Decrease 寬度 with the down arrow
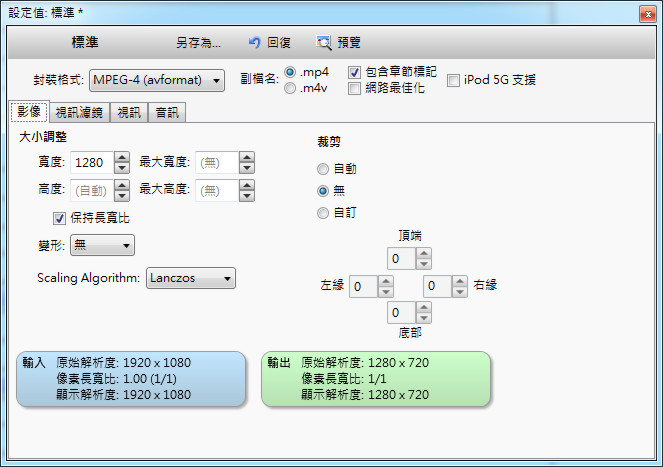Screen dimensions: 663x467 pos(122,168)
